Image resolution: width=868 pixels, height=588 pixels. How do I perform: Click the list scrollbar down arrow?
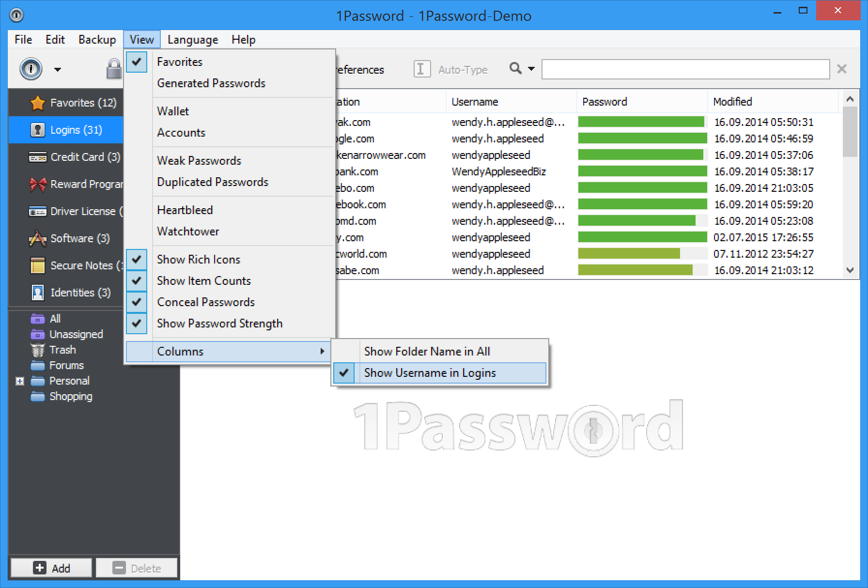tap(850, 270)
